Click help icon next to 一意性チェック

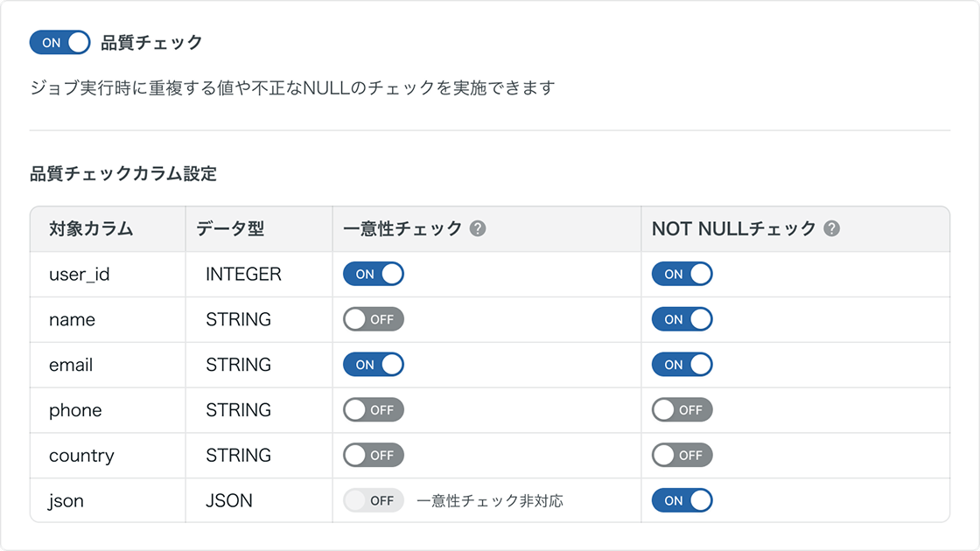point(477,229)
